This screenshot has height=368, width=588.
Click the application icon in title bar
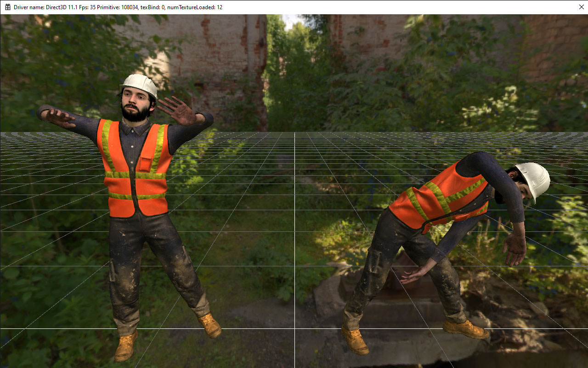pyautogui.click(x=8, y=7)
